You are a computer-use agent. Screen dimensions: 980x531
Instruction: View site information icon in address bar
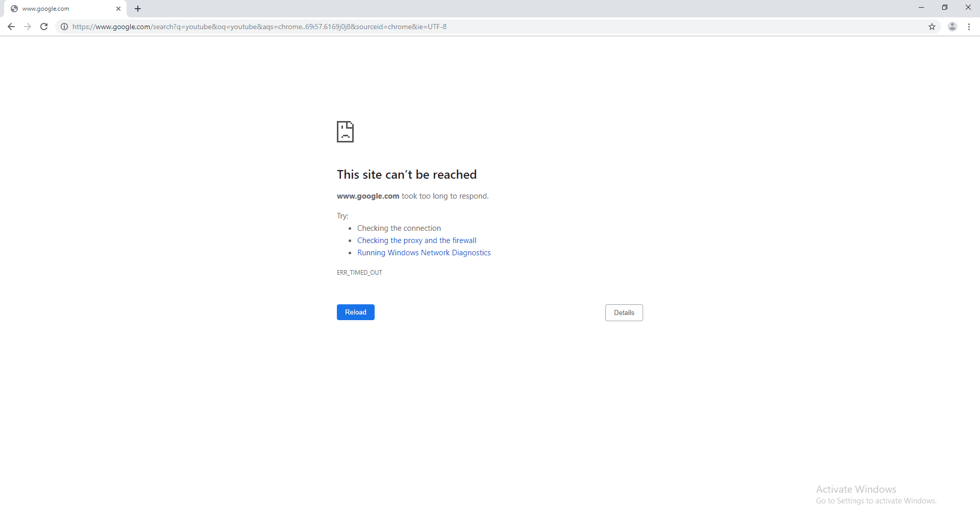[64, 27]
